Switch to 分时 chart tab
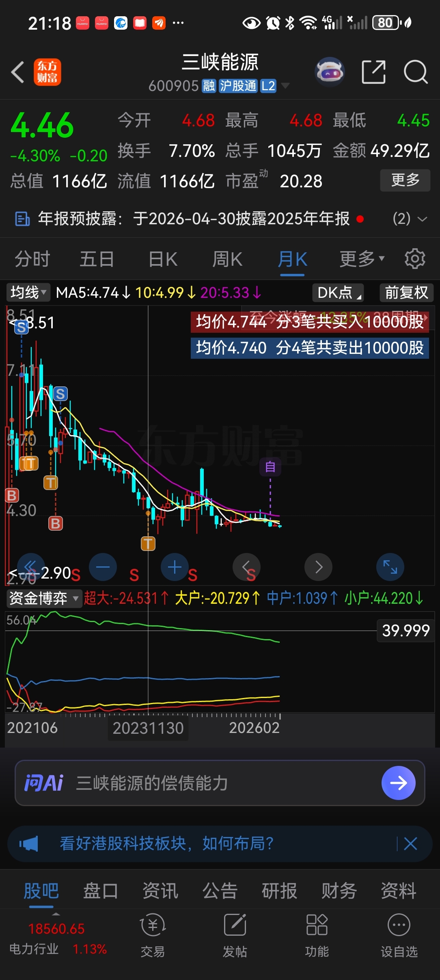Image resolution: width=440 pixels, height=980 pixels. click(x=32, y=259)
